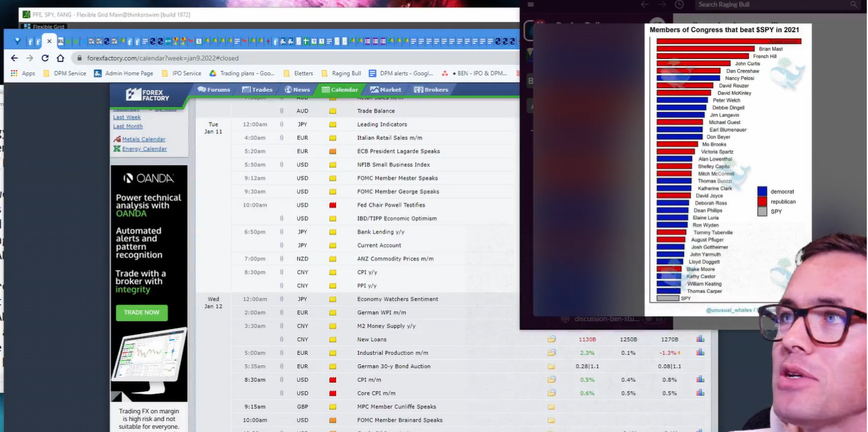
Task: Open the detail folder for CPI m/m
Action: pos(551,380)
